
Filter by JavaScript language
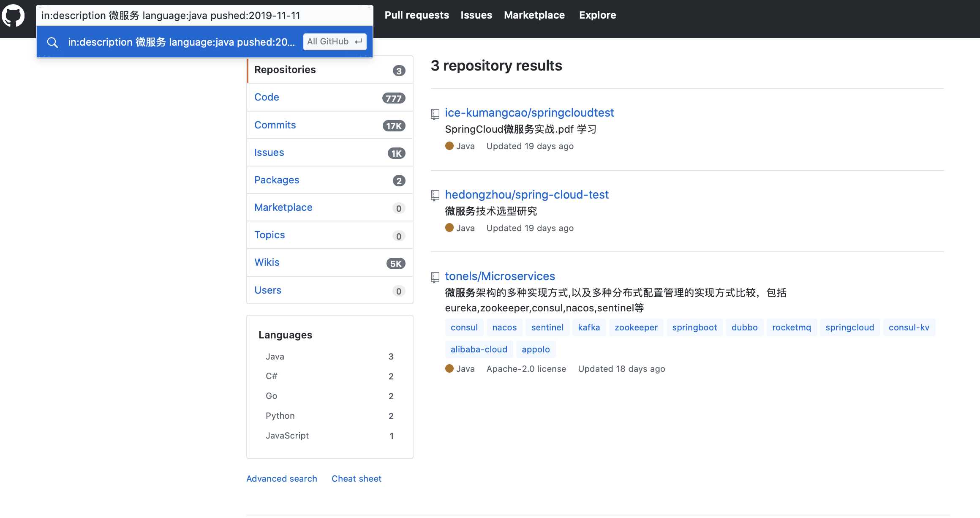click(x=330, y=436)
